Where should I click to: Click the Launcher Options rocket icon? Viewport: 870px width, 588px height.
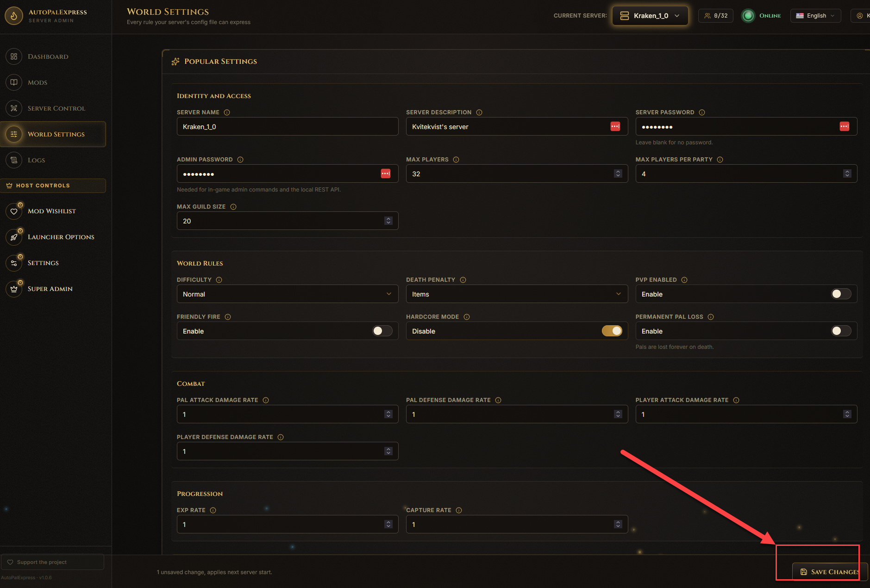tap(14, 237)
